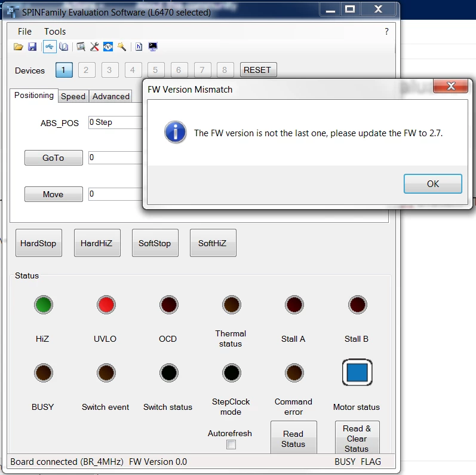Click the magic wand icon
Image resolution: width=476 pixels, height=475 pixels.
[122, 47]
